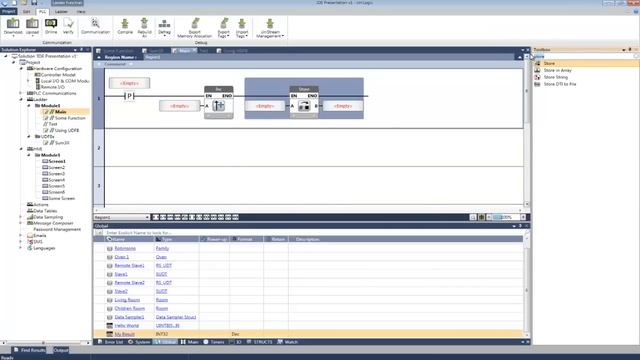Adjust the ladder zoom slider
Image resolution: width=640 pixels, height=360 pixels.
point(505,217)
